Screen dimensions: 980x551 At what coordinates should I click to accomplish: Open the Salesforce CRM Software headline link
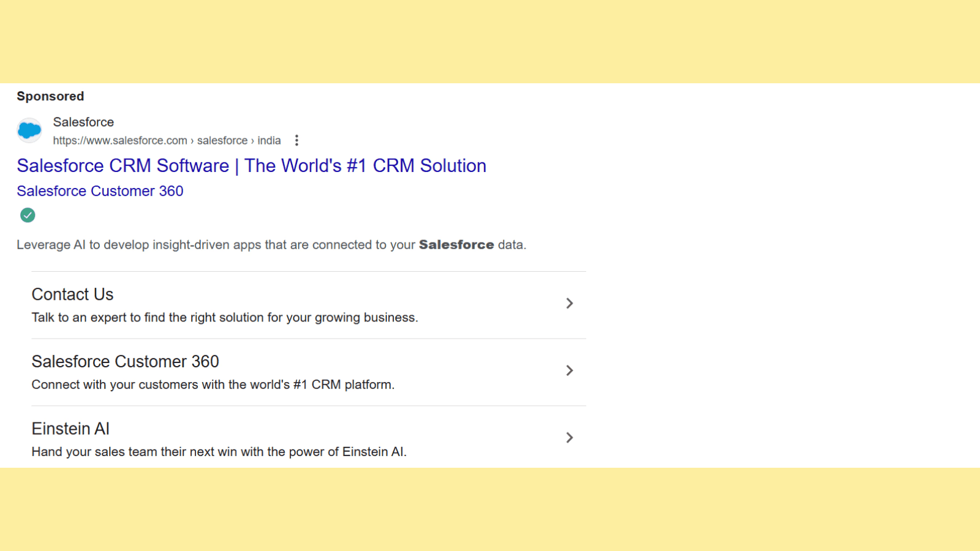coord(251,165)
